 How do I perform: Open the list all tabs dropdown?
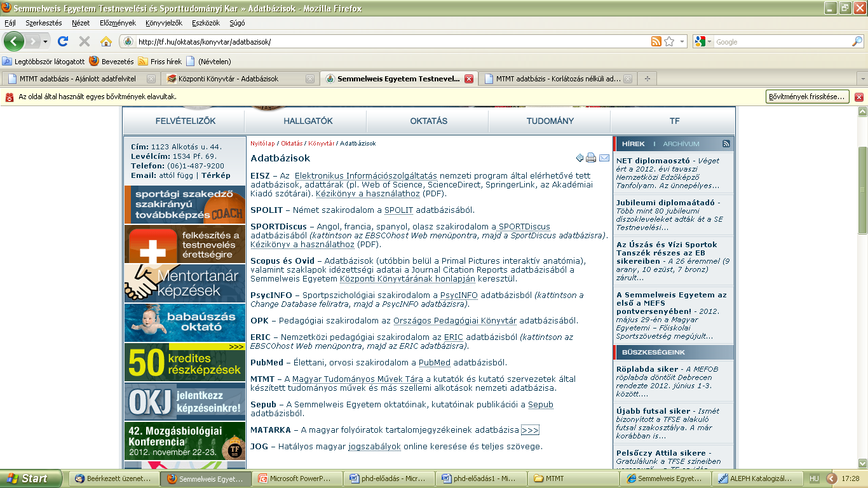click(x=862, y=79)
